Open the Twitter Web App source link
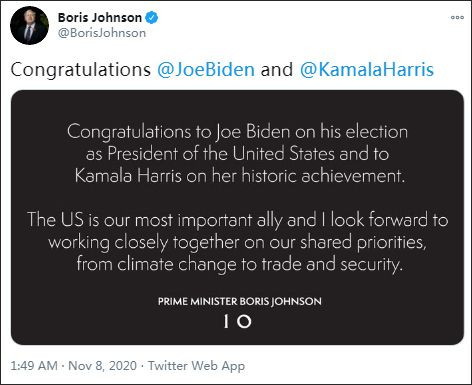Viewport: 472px width, 385px height. 196,366
